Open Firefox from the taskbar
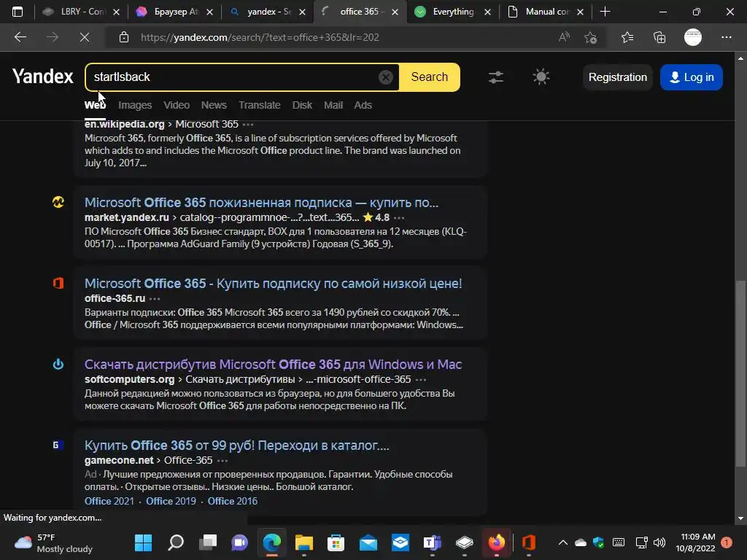 point(496,542)
